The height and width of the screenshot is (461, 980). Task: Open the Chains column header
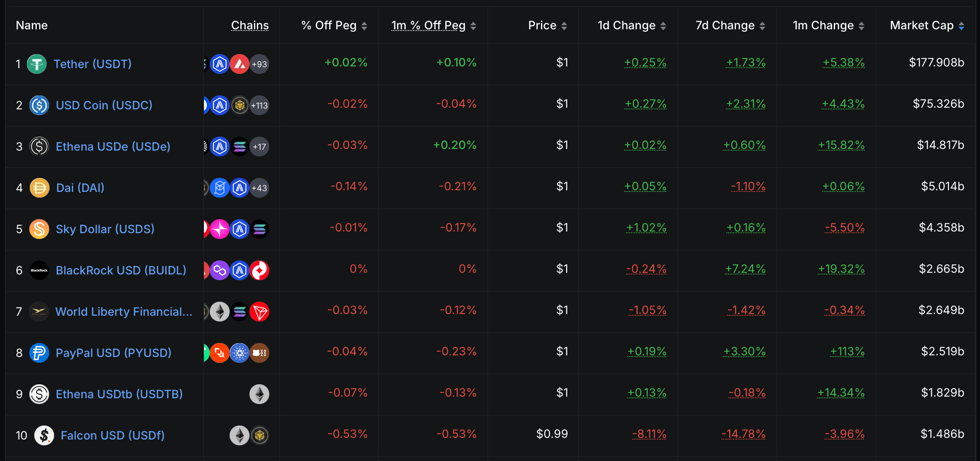point(250,26)
